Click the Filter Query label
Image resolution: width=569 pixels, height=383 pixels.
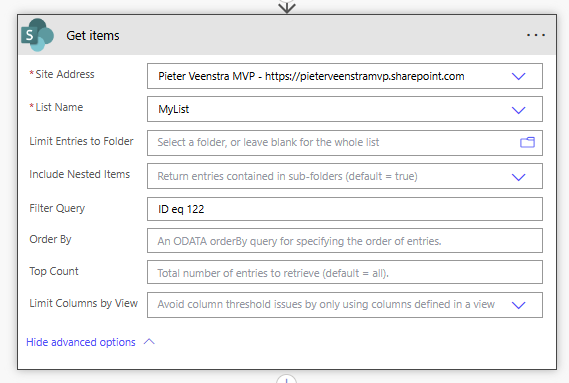pyautogui.click(x=57, y=208)
